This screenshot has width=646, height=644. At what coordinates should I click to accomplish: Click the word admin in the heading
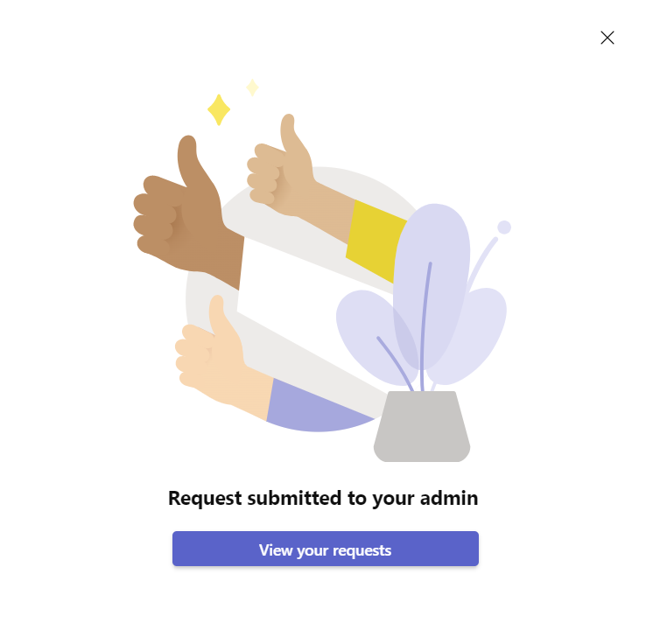point(449,498)
